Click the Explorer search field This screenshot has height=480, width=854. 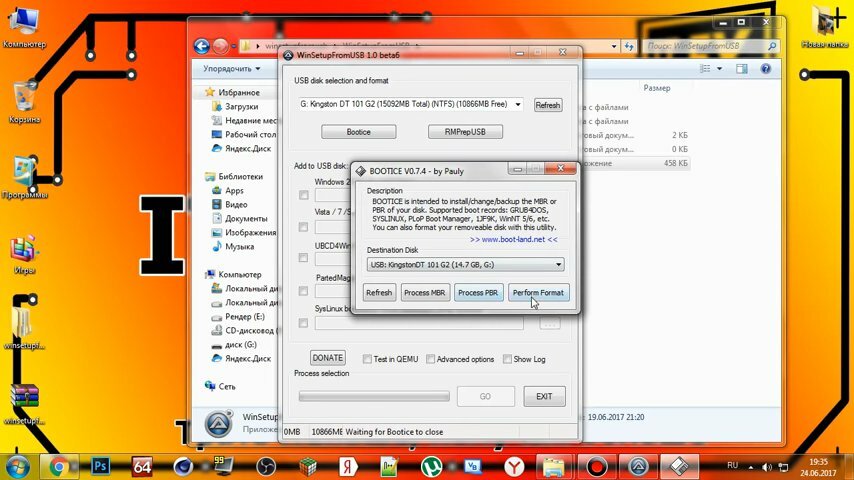711,46
